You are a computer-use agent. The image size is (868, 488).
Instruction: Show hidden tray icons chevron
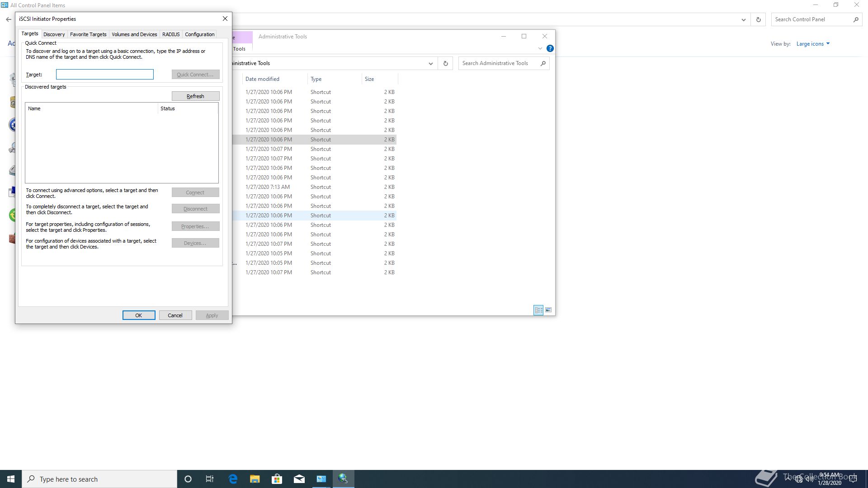tap(788, 479)
